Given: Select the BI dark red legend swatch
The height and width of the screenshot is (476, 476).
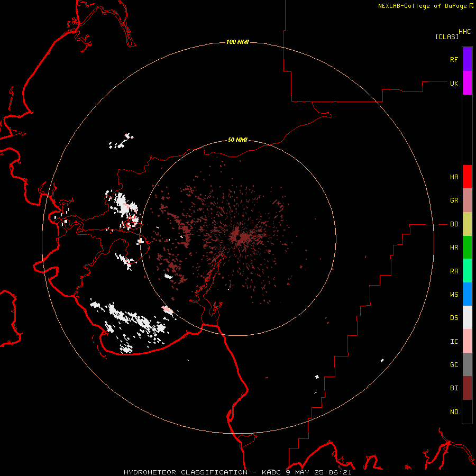Looking at the screenshot, I should click(467, 388).
